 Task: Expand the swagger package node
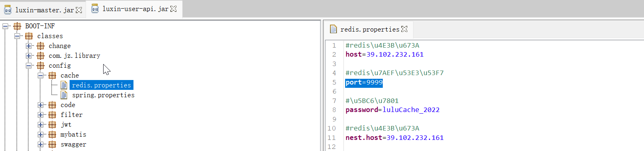click(41, 144)
